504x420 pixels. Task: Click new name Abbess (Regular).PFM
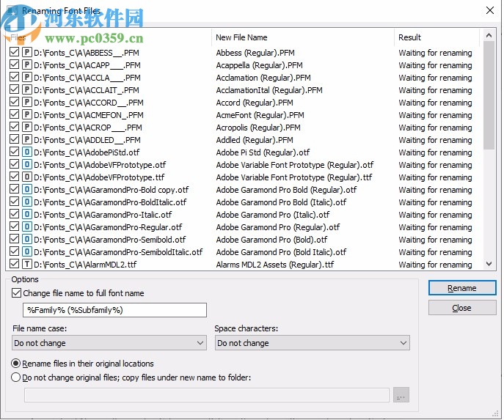(255, 53)
